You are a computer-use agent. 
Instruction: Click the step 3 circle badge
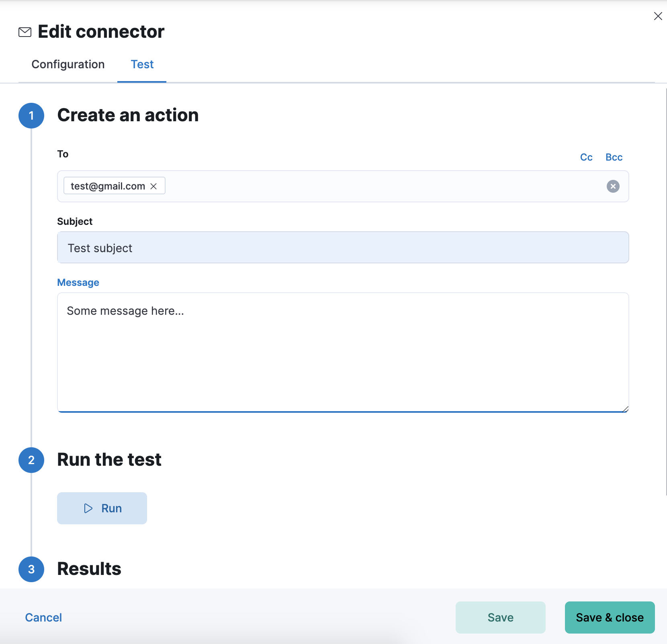click(31, 569)
